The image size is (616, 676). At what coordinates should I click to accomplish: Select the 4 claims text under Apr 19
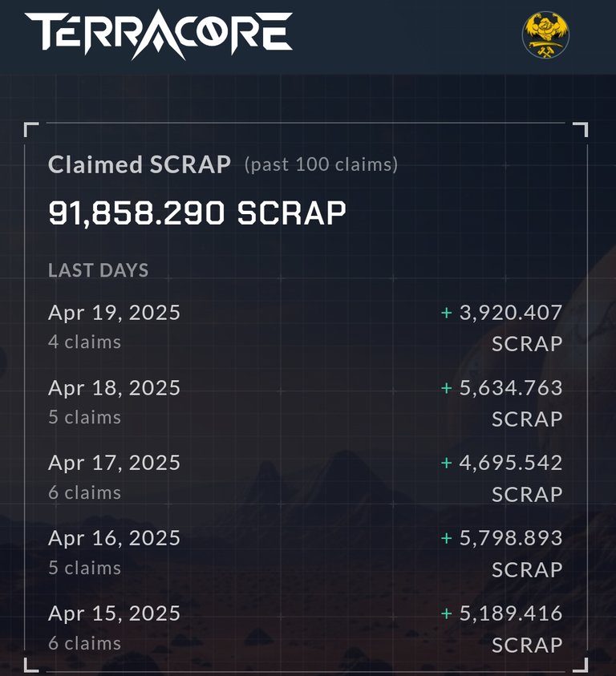coord(84,342)
